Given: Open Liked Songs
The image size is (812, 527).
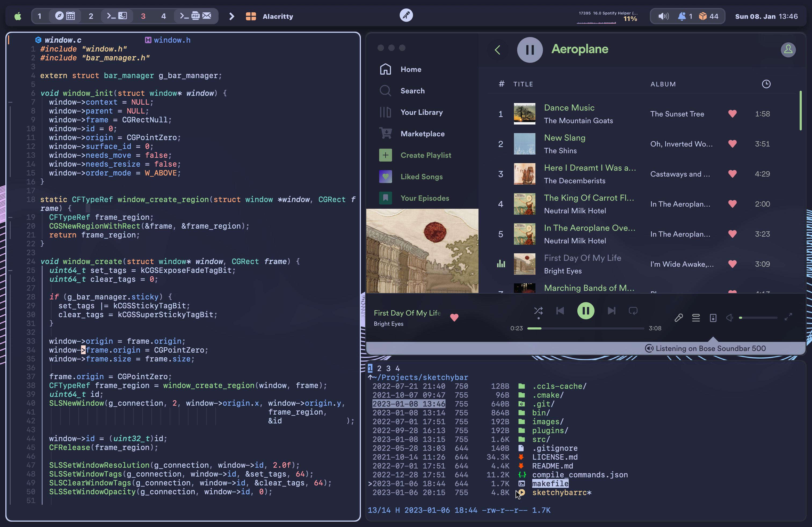Looking at the screenshot, I should pos(422,177).
